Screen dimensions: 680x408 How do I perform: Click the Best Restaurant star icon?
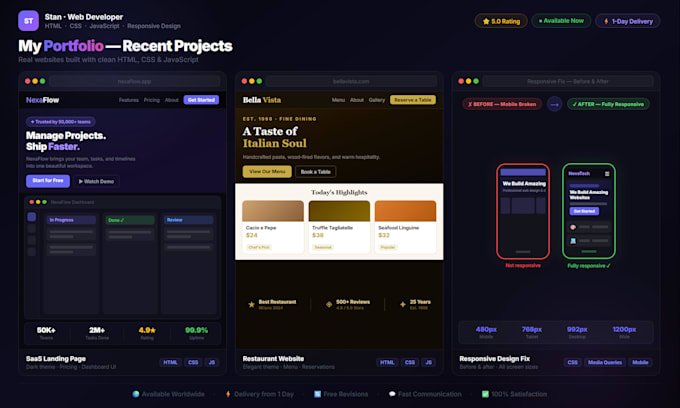251,305
